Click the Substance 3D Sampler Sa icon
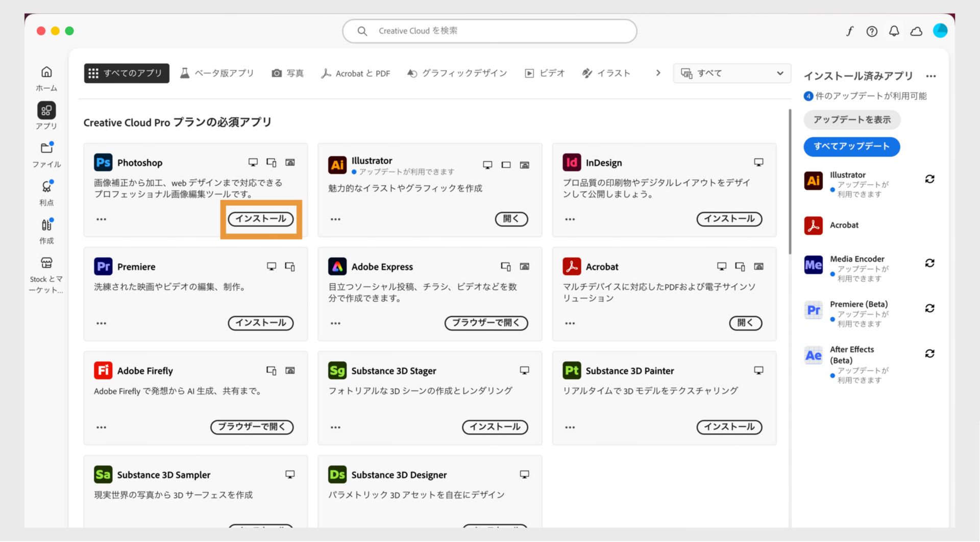This screenshot has height=542, width=980. [103, 475]
